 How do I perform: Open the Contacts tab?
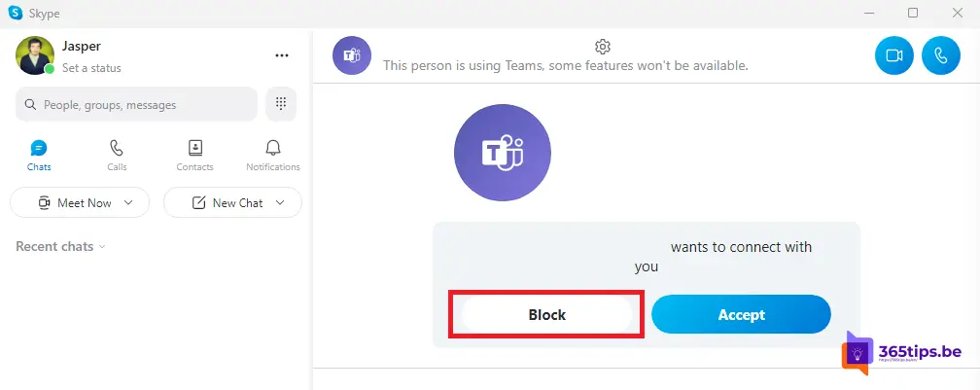[195, 156]
